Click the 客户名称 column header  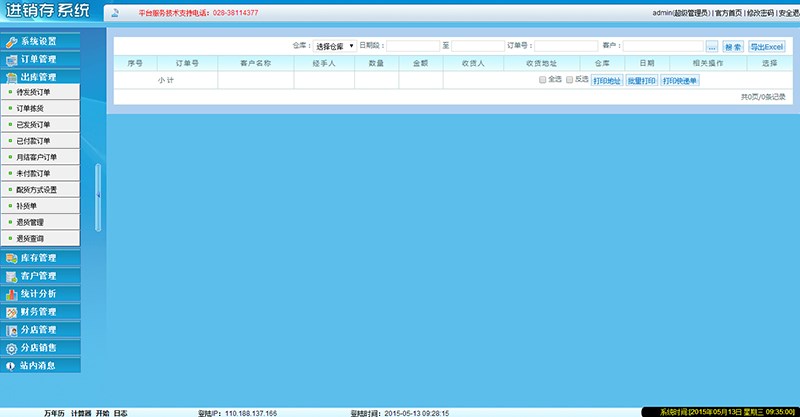(255, 63)
